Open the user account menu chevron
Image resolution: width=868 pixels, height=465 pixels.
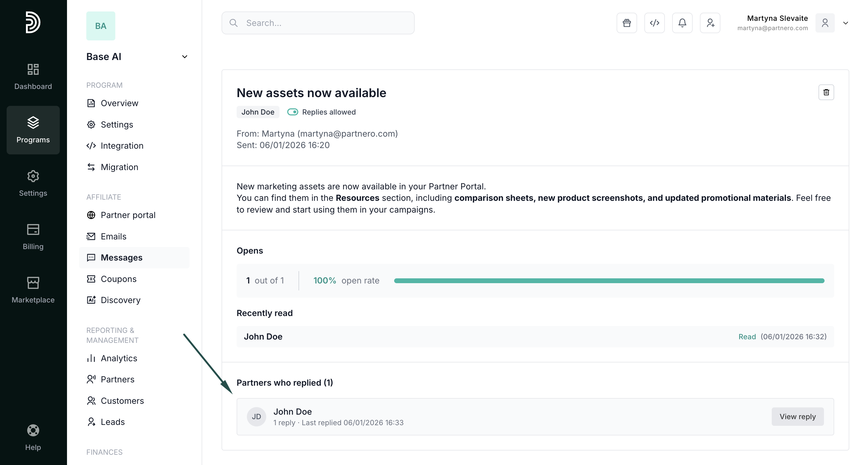point(845,23)
